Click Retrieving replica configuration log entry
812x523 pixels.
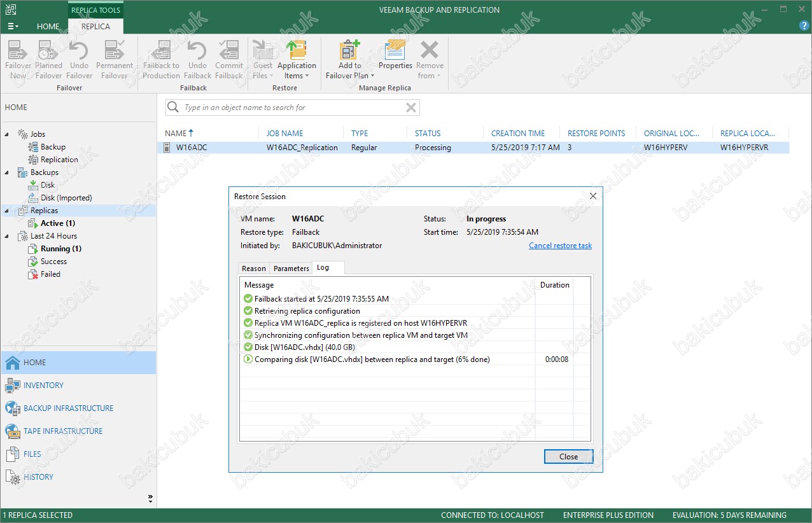pyautogui.click(x=307, y=311)
